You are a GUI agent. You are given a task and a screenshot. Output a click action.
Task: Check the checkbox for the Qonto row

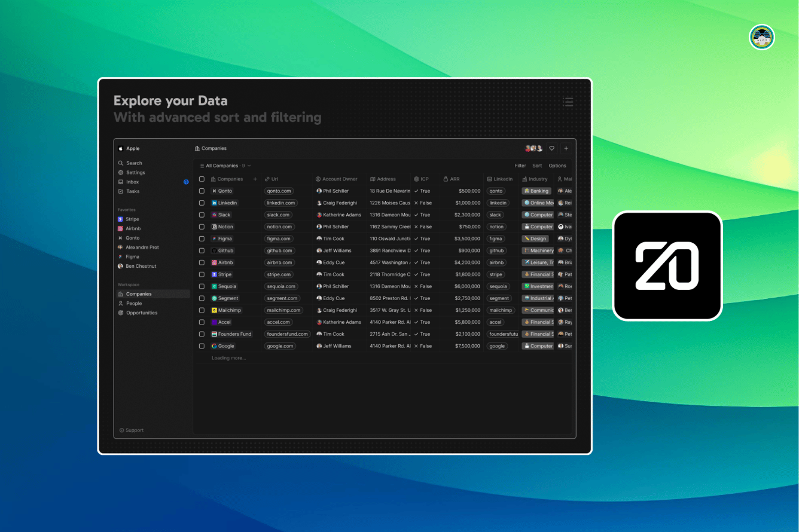coord(202,191)
